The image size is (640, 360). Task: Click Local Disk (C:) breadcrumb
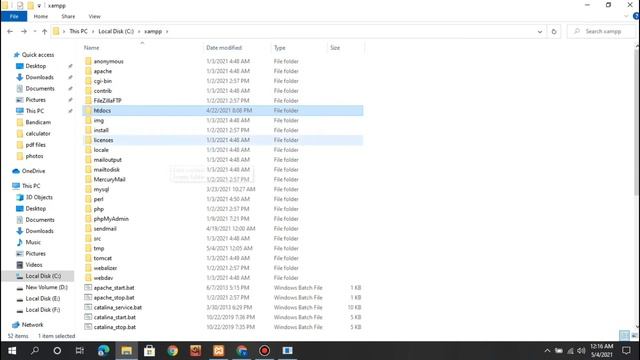pyautogui.click(x=116, y=31)
